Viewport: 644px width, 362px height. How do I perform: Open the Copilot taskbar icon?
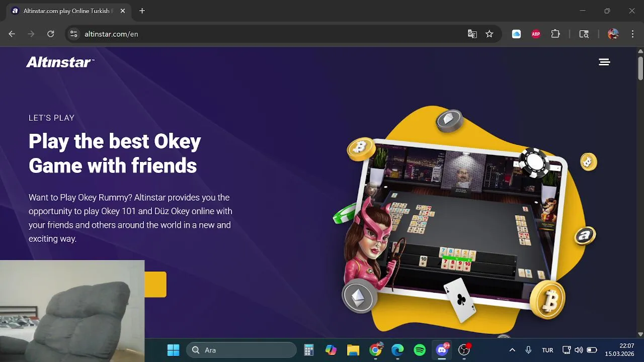331,350
